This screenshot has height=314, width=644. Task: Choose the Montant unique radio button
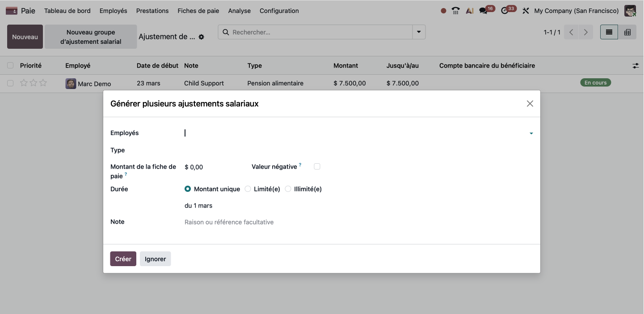[188, 189]
